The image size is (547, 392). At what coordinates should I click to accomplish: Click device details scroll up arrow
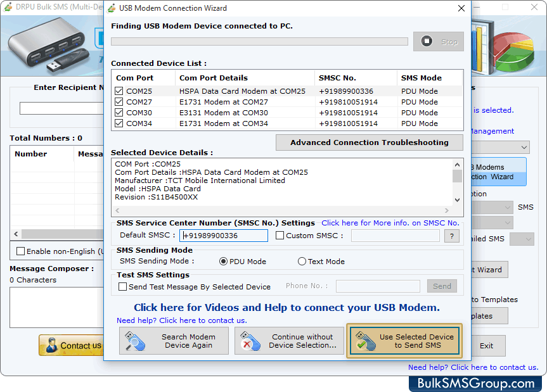[458, 165]
